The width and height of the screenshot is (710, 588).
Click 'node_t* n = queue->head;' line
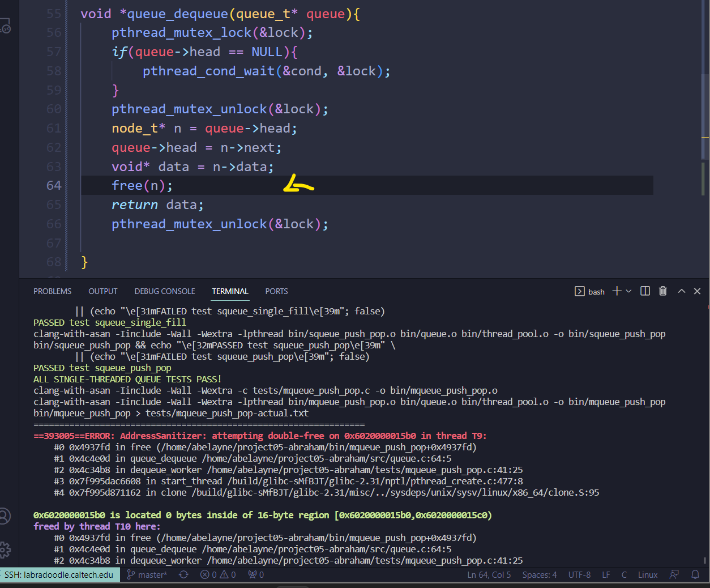pyautogui.click(x=204, y=128)
